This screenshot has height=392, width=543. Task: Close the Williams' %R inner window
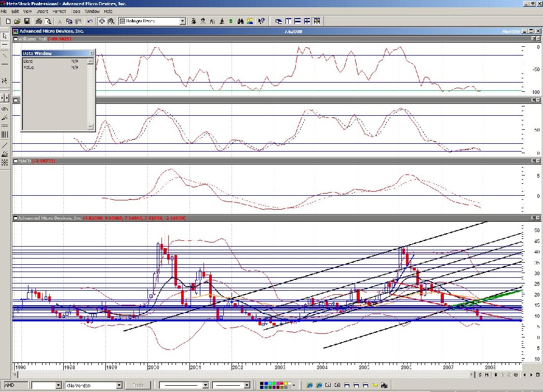click(538, 39)
